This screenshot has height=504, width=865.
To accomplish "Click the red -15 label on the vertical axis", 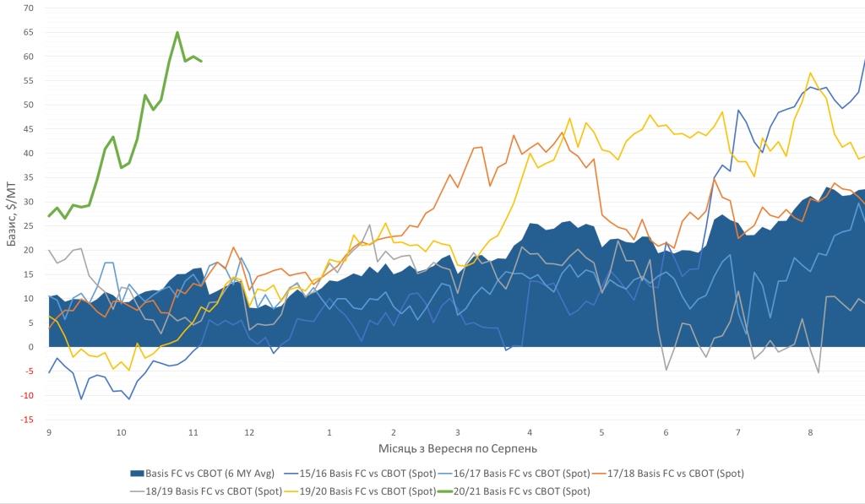I will click(26, 420).
